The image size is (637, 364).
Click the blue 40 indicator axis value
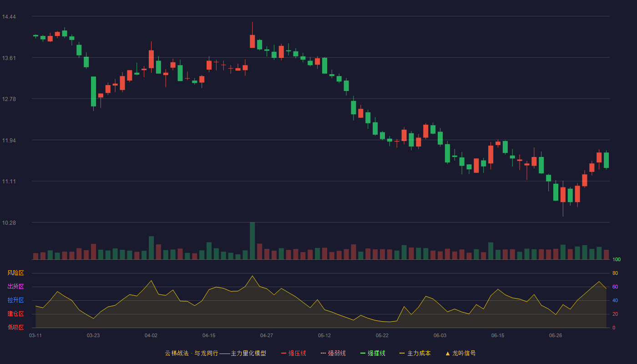point(615,300)
